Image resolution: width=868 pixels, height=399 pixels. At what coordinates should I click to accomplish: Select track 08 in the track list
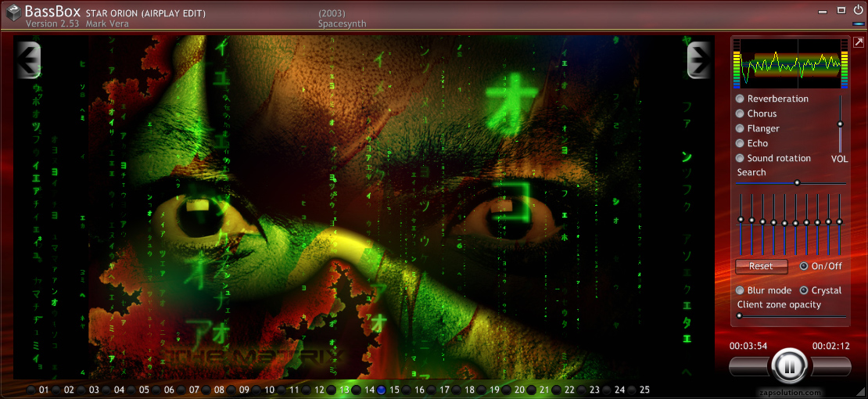pos(206,390)
